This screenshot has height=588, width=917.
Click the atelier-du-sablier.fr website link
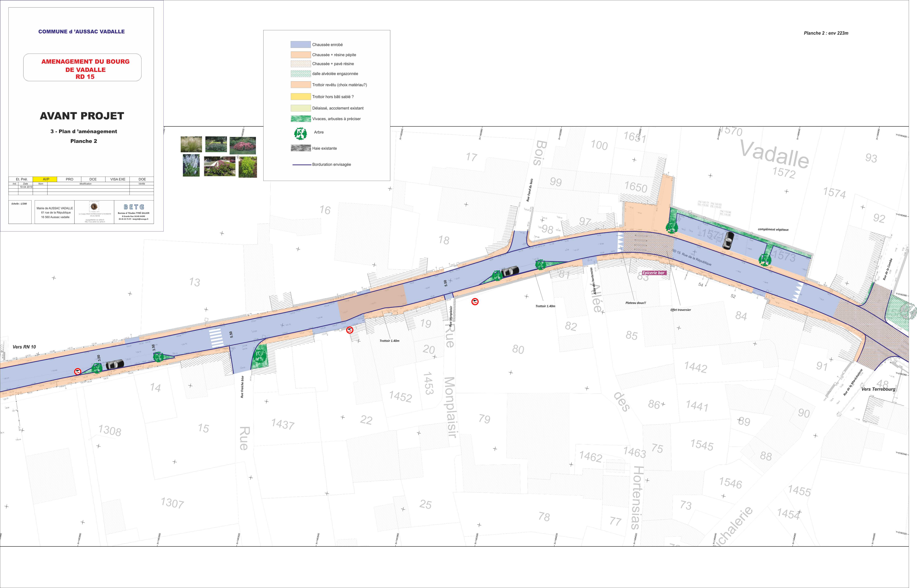95,222
